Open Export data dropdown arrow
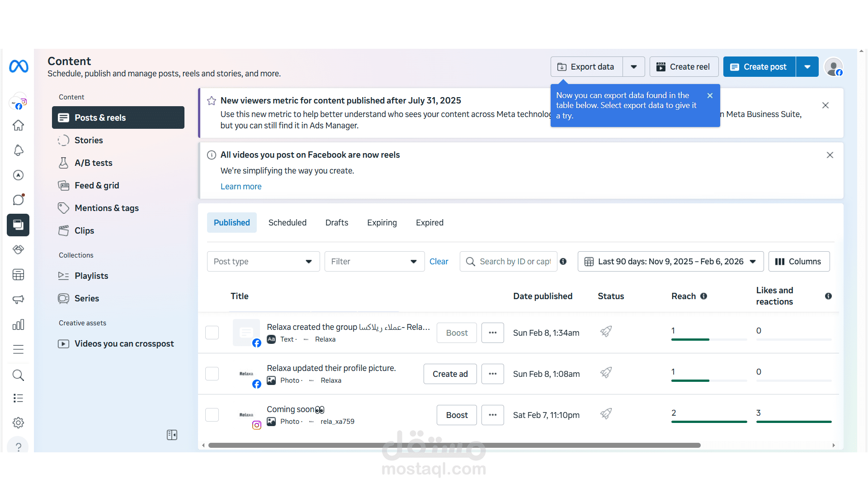 pyautogui.click(x=634, y=67)
